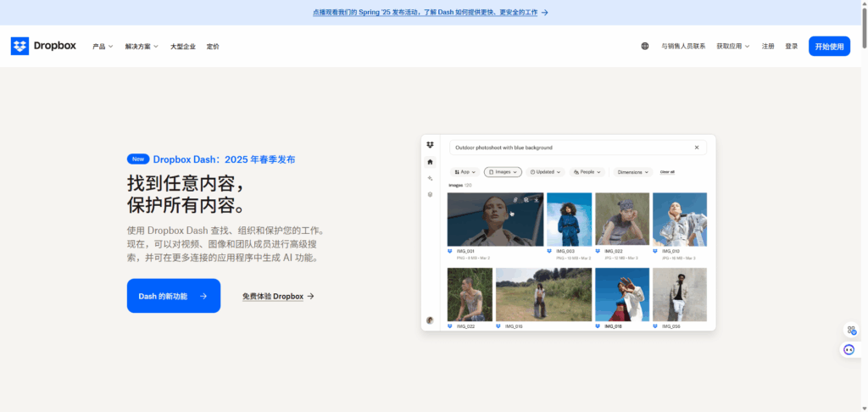Click the Dropbox logo in header

coord(43,46)
